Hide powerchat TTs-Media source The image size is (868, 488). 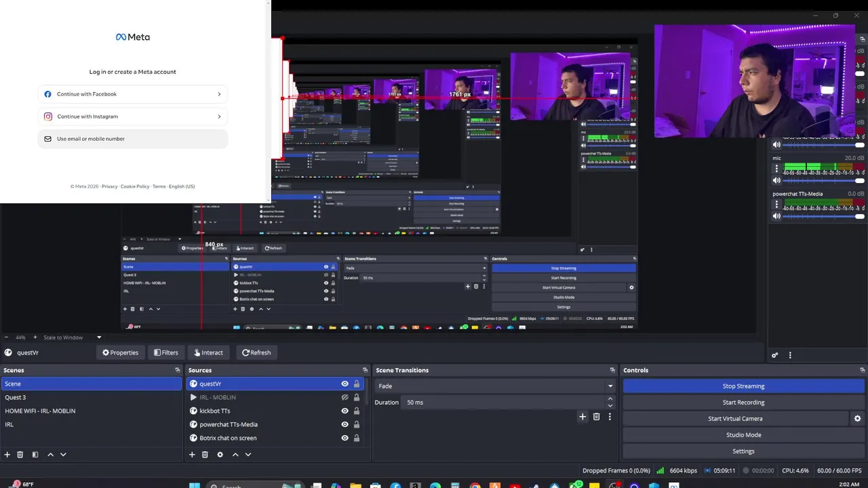344,424
